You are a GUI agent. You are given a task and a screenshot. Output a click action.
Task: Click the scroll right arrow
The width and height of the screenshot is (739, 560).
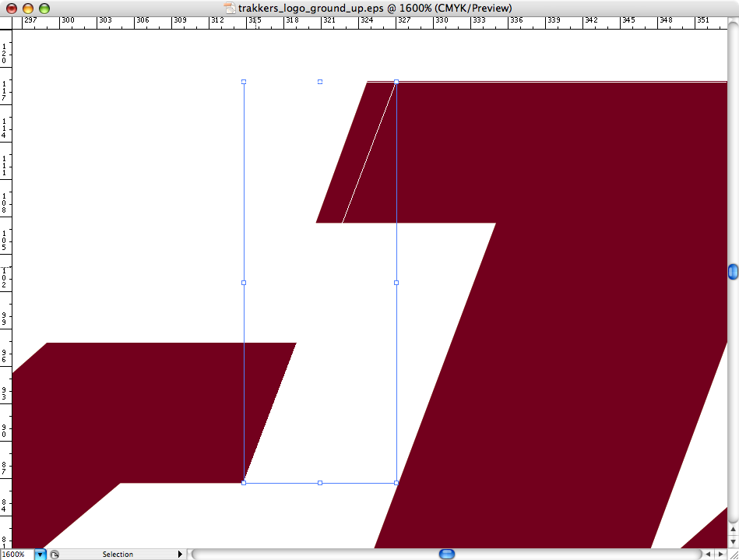point(720,555)
